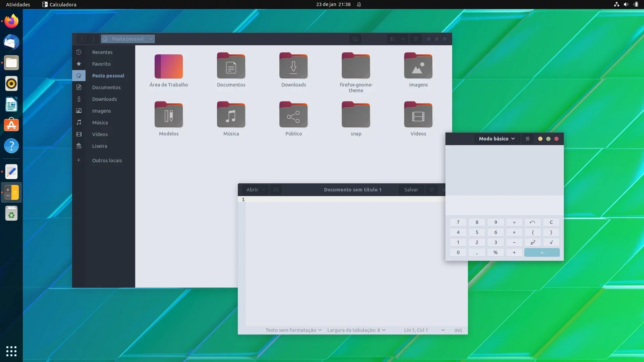644x362 pixels.
Task: Open Lin 1, Col 1 position dropdown
Action: (424, 330)
